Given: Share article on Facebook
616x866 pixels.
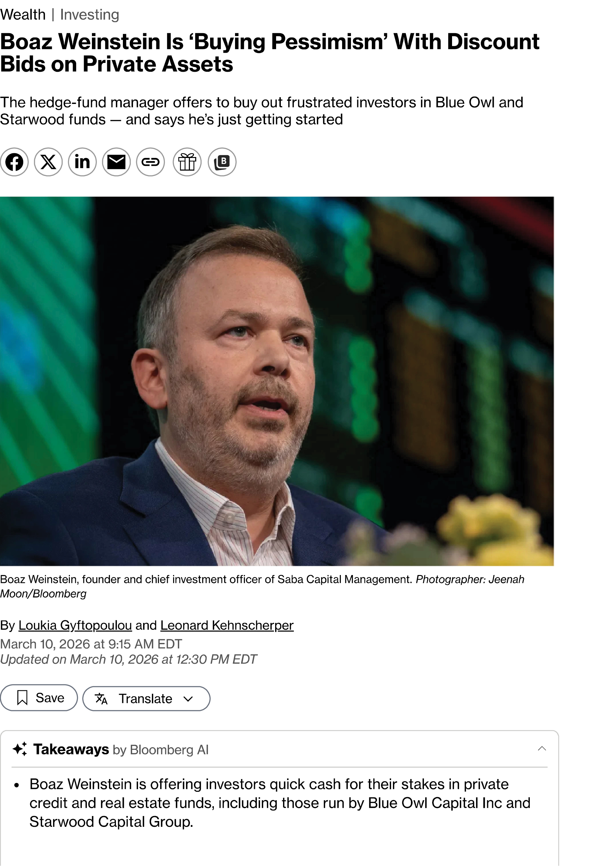Looking at the screenshot, I should click(15, 162).
